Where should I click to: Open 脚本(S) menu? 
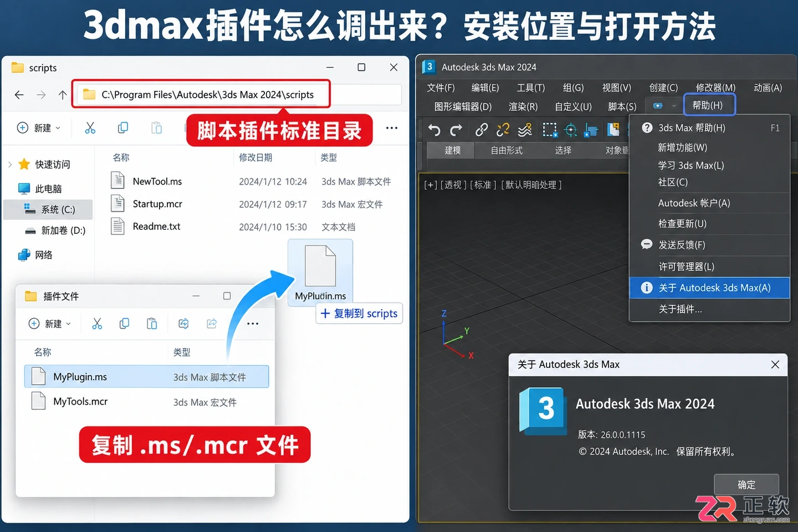coord(622,106)
